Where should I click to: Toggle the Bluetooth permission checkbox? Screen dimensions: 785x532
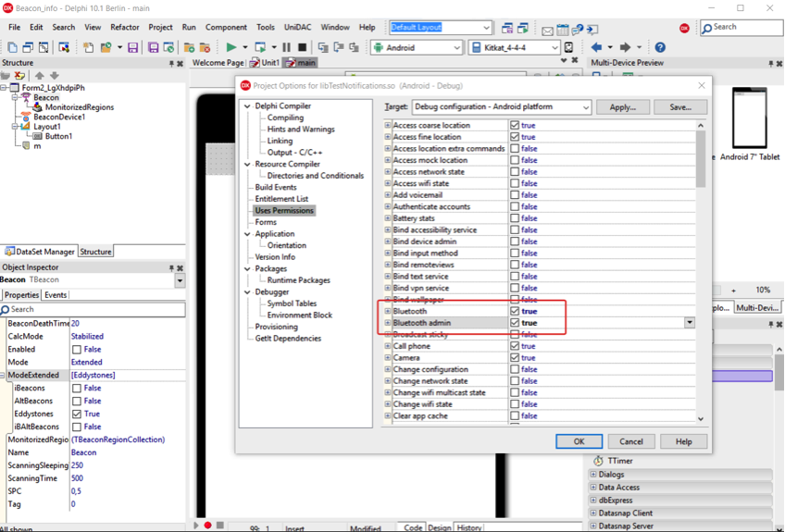click(515, 311)
